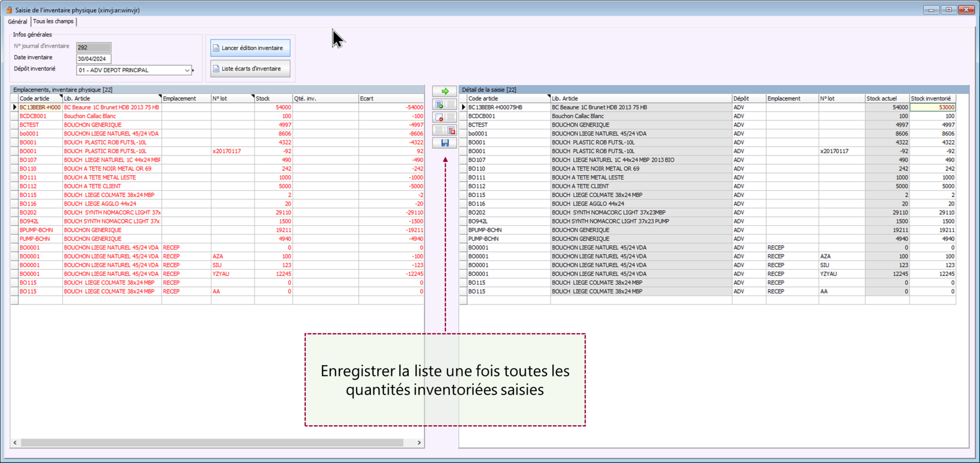This screenshot has height=463, width=980.
Task: Click the deselect icon with red check
Action: [439, 117]
